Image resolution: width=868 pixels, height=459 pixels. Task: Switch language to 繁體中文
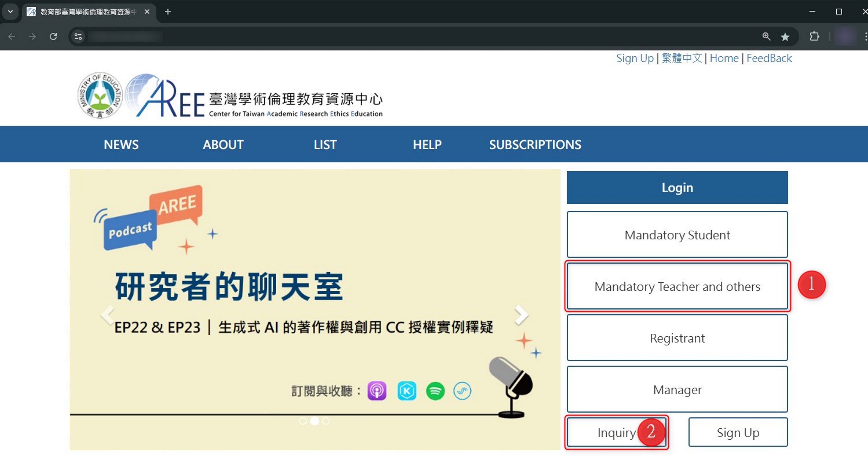682,58
